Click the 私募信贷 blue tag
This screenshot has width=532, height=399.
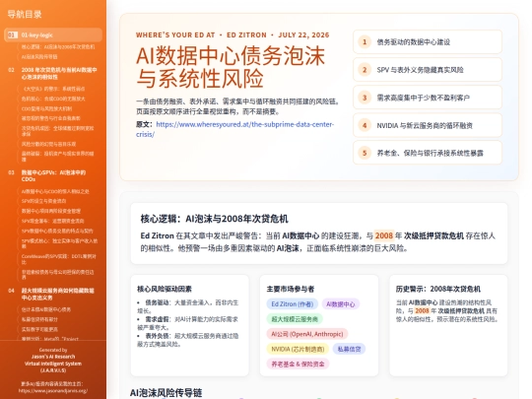(x=349, y=349)
